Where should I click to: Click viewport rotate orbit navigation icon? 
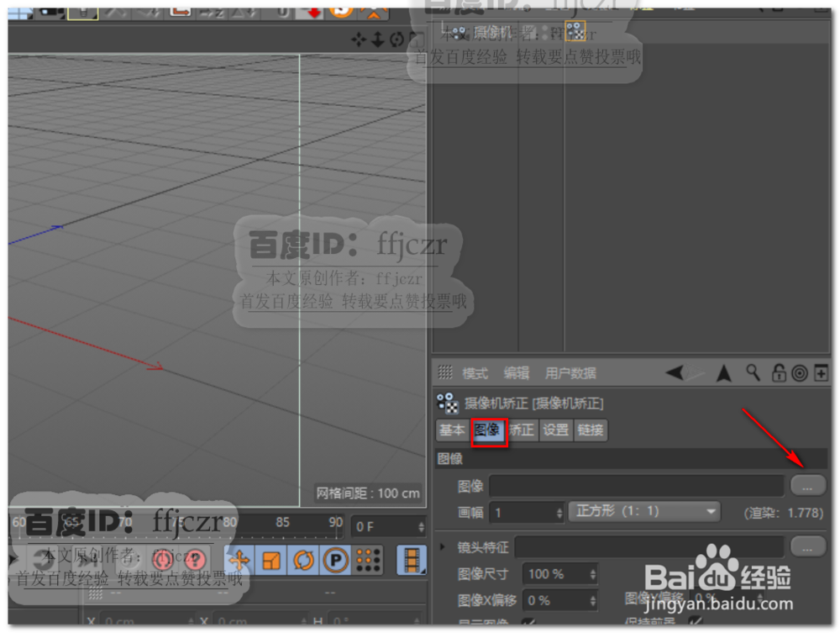click(x=397, y=40)
